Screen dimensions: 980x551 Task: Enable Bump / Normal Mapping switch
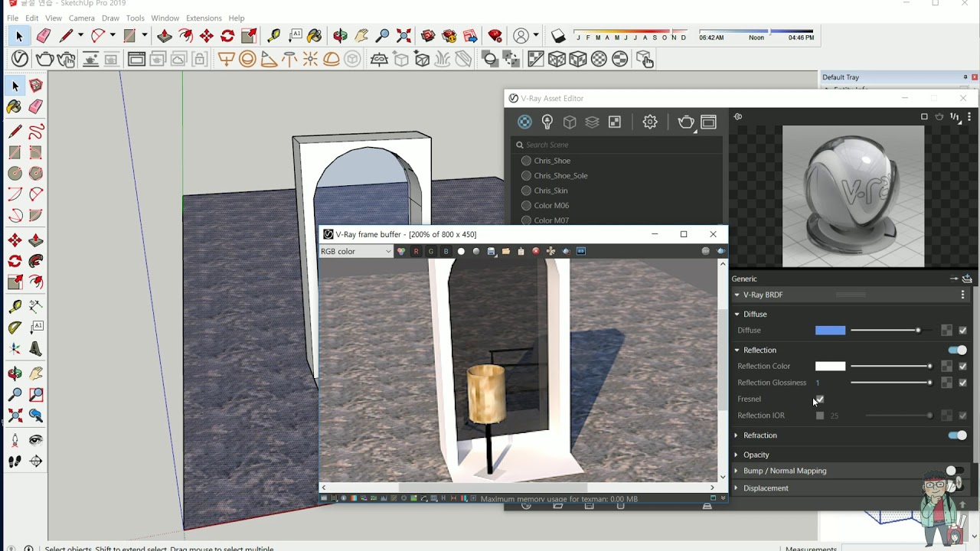click(x=954, y=471)
